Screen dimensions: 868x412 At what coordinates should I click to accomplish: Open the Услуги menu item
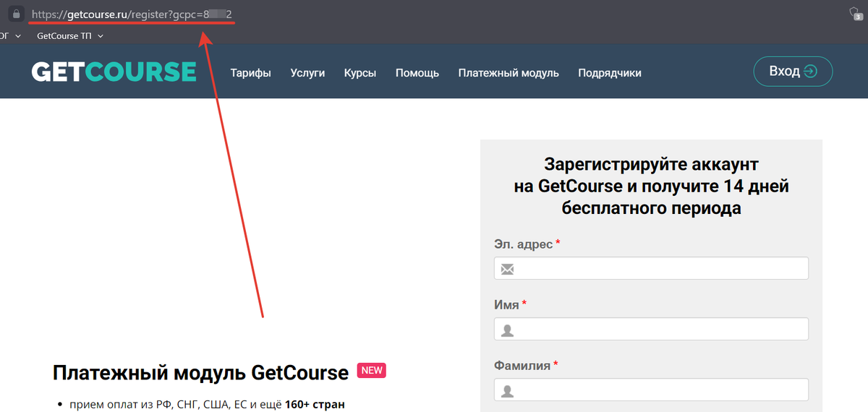(307, 72)
